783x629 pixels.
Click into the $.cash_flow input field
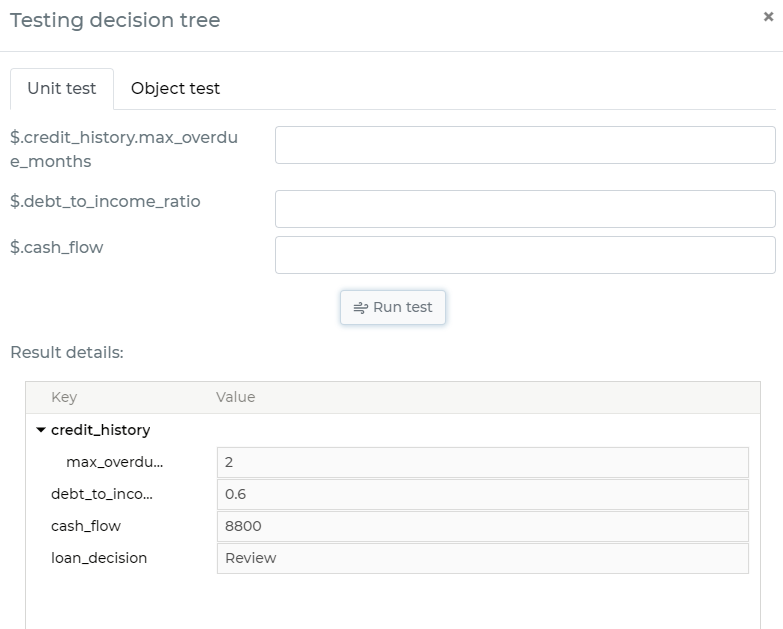pyautogui.click(x=525, y=255)
